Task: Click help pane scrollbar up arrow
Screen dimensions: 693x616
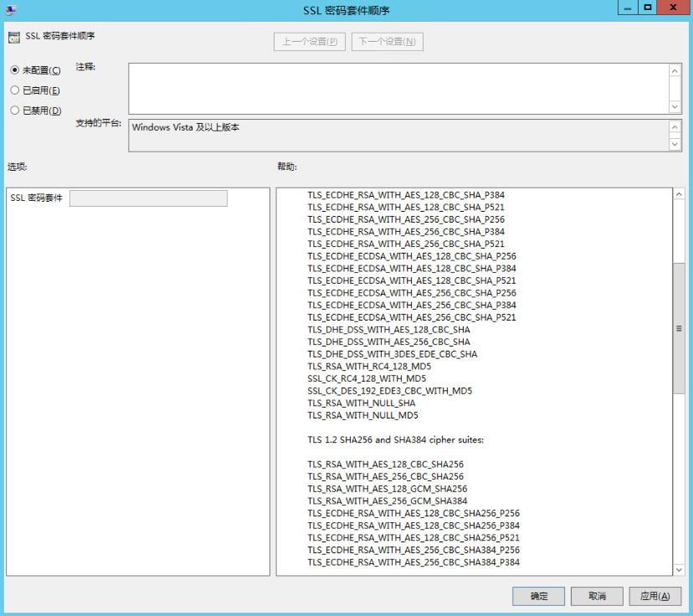Action: 679,195
